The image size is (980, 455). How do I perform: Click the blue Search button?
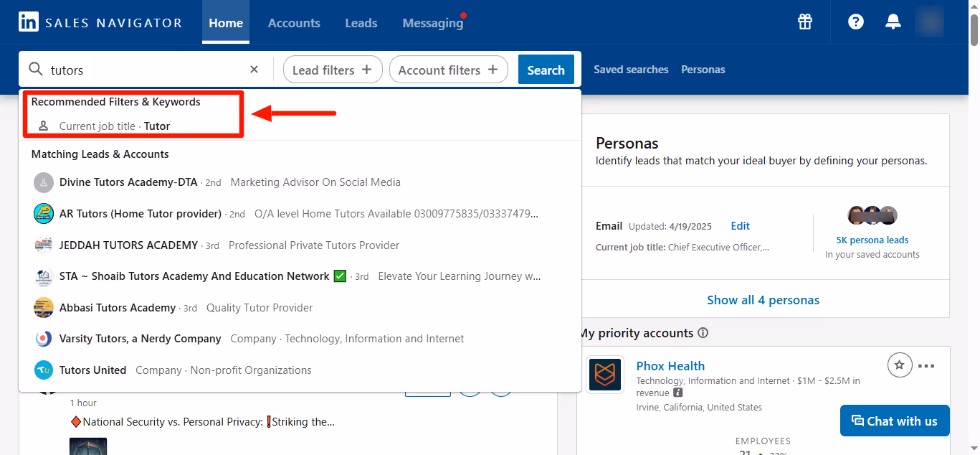coord(546,70)
